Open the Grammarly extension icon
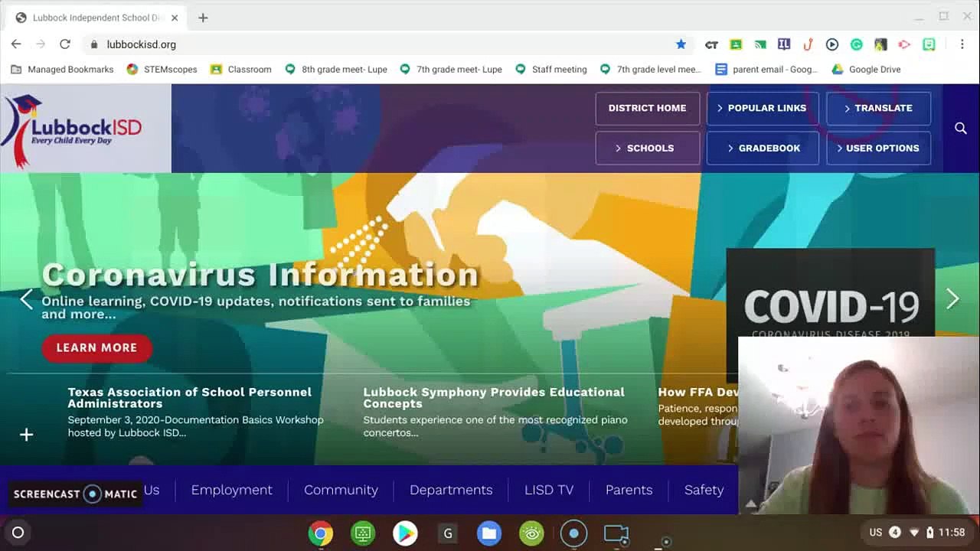Image resolution: width=980 pixels, height=551 pixels. pos(857,44)
